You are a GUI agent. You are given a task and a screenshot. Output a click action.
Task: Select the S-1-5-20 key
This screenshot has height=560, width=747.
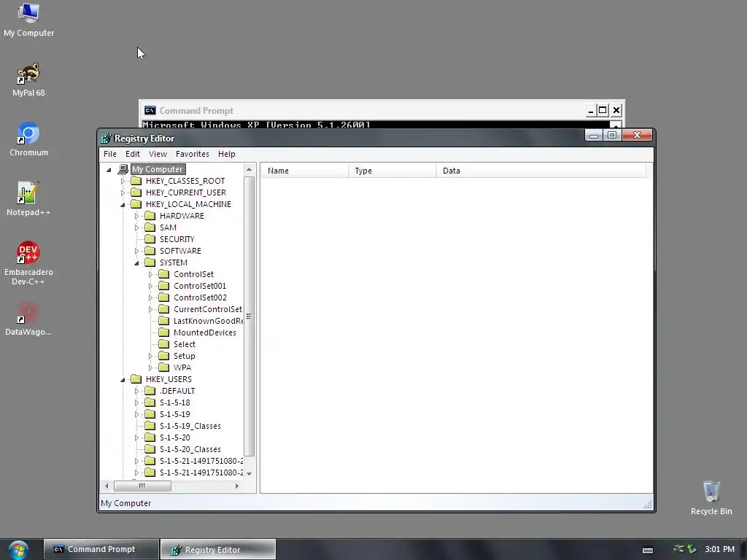pyautogui.click(x=175, y=437)
